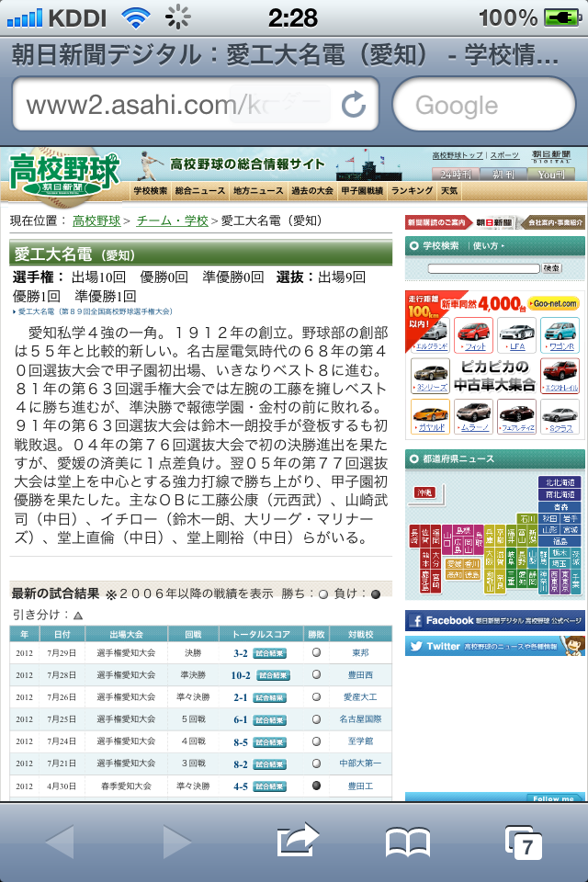This screenshot has width=588, height=882.
Task: Open the opponent 愛産大工 link
Action: pyautogui.click(x=361, y=697)
